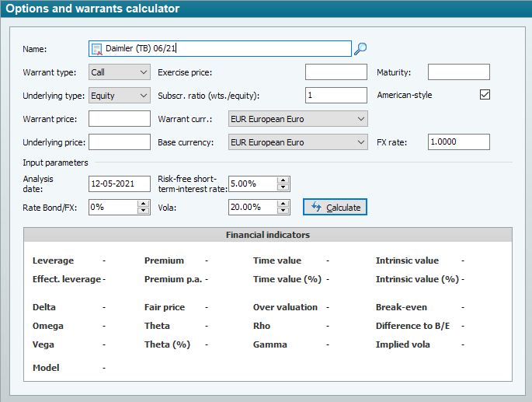Click the magnifier search icon beside Name

point(360,49)
